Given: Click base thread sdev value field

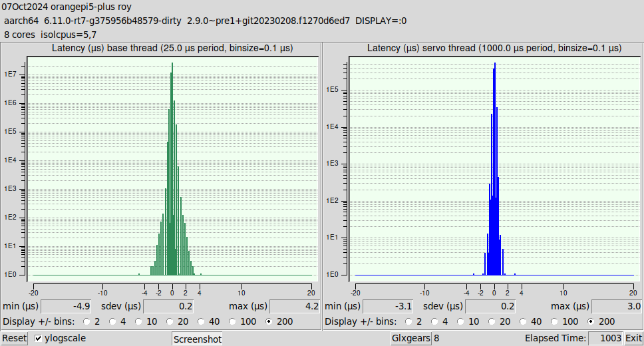Looking at the screenshot, I should click(x=168, y=306).
